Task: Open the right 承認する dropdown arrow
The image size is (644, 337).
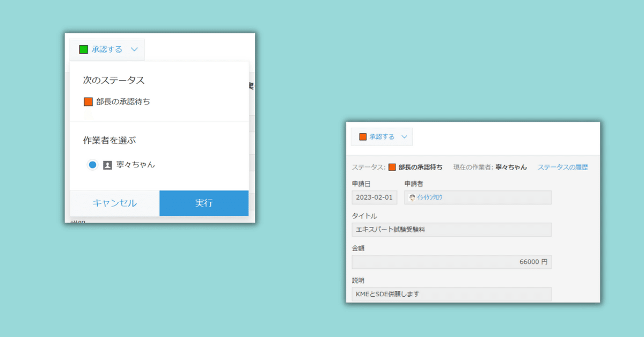Action: (404, 136)
